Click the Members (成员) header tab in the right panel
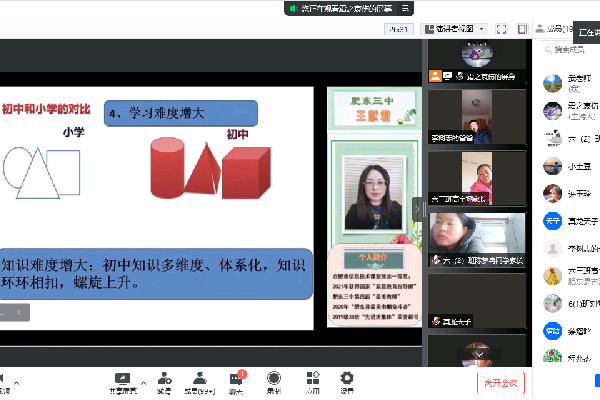The image size is (600, 400). [x=554, y=28]
